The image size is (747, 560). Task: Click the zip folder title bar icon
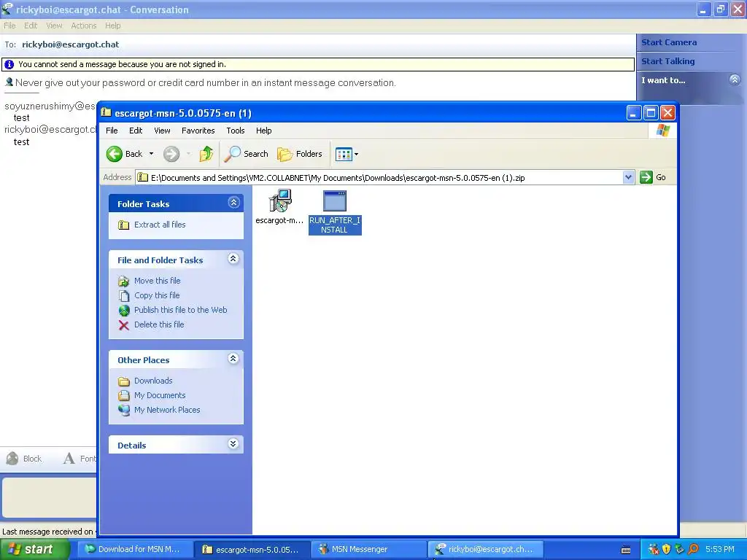point(107,112)
